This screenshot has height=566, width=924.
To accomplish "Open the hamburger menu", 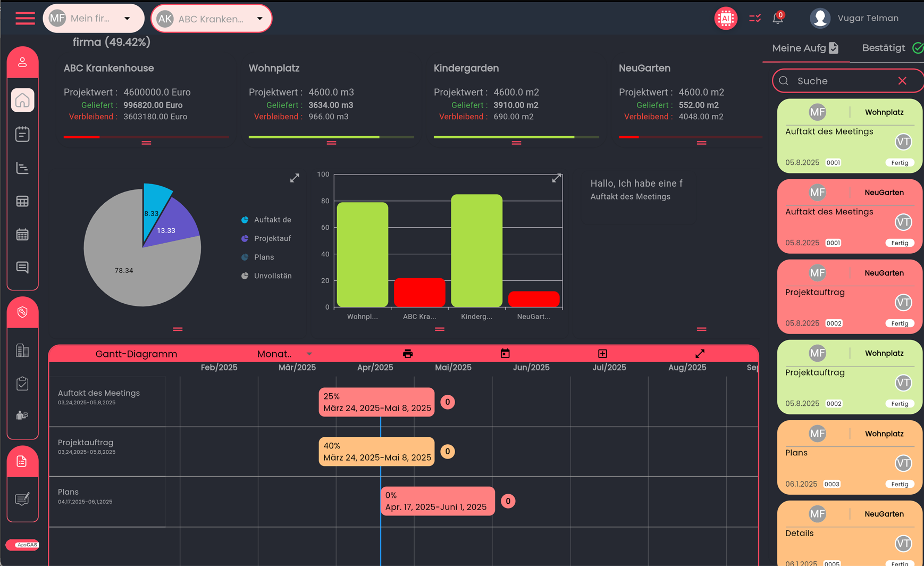I will 25,18.
